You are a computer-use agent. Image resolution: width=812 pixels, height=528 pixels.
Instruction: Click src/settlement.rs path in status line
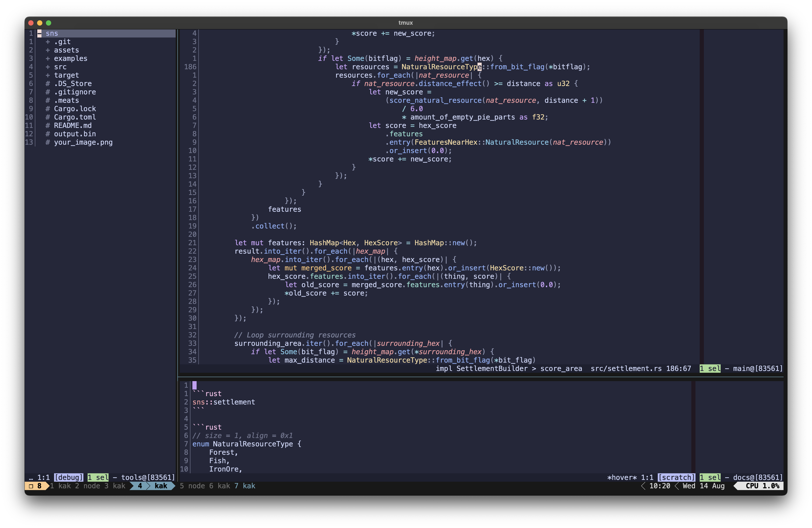tap(626, 368)
